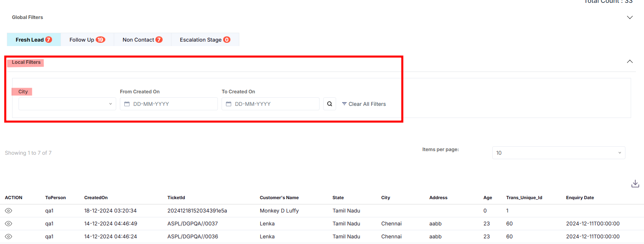Click the Non Contact count badge 7
644x244 pixels.
pyautogui.click(x=159, y=40)
